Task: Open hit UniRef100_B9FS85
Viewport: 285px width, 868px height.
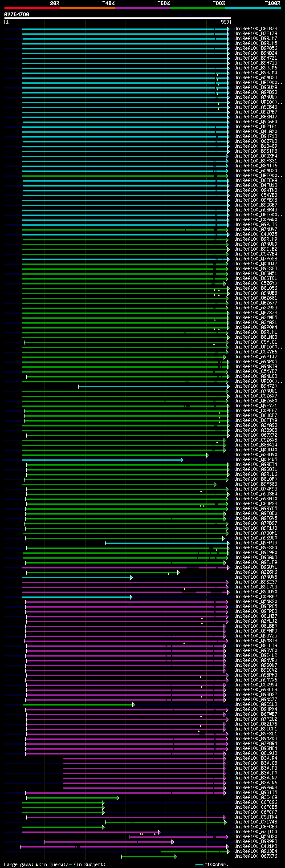Action: pos(256,484)
